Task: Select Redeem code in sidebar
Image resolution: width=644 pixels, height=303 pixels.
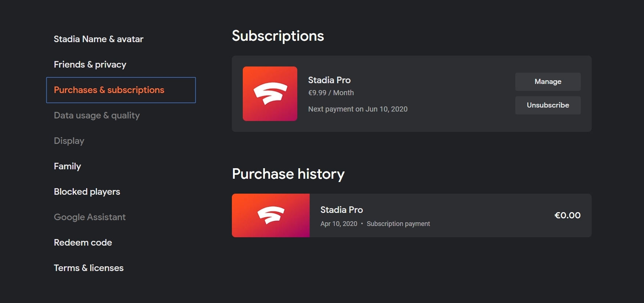Action: [83, 243]
